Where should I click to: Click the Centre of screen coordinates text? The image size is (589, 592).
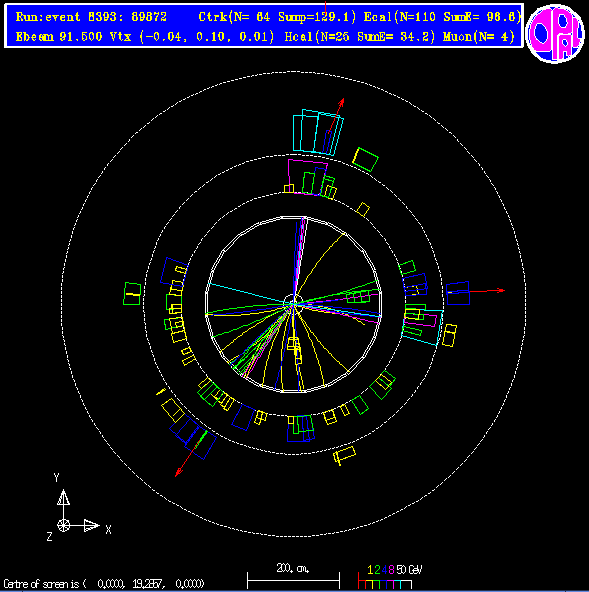pyautogui.click(x=104, y=584)
